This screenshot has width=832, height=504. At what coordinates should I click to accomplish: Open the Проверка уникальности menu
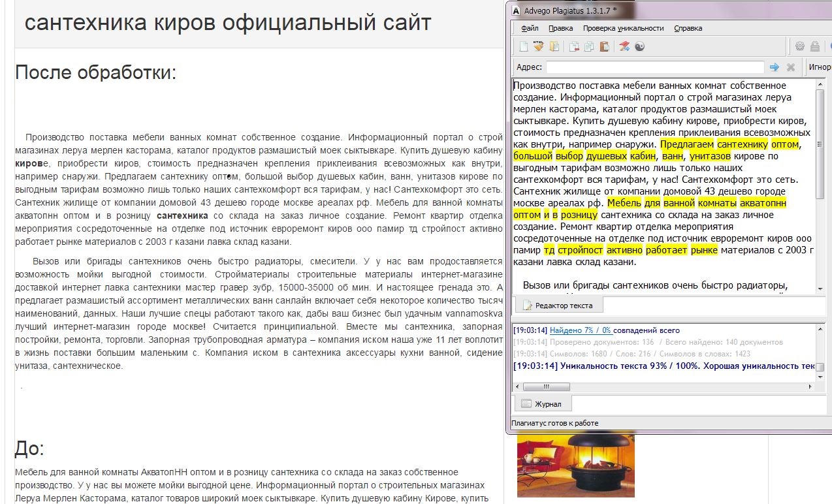coord(623,28)
